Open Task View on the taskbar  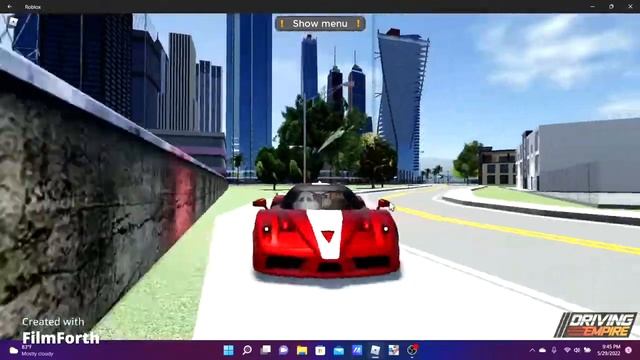point(266,350)
